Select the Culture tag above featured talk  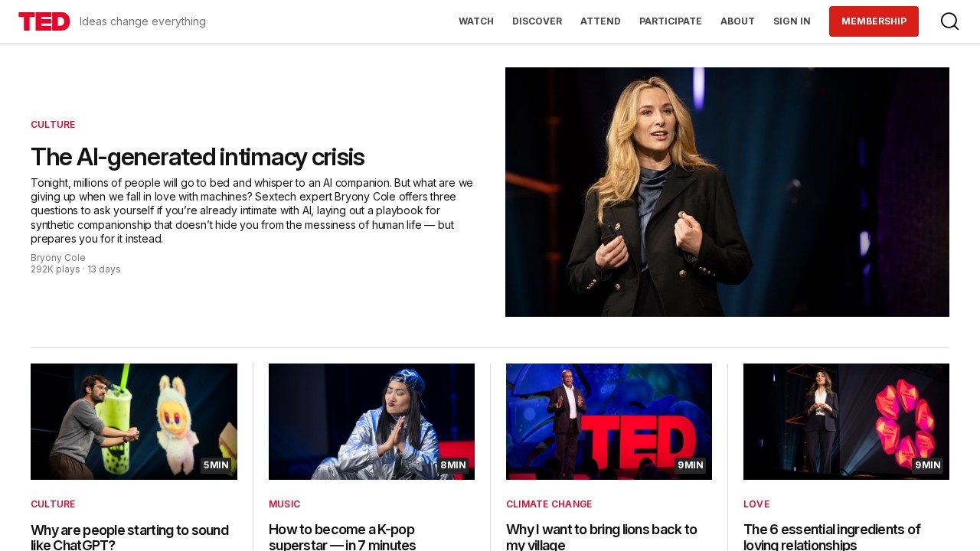pyautogui.click(x=53, y=125)
